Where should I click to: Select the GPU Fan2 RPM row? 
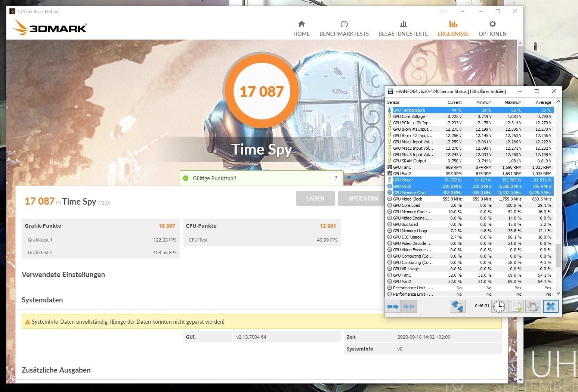coord(470,174)
